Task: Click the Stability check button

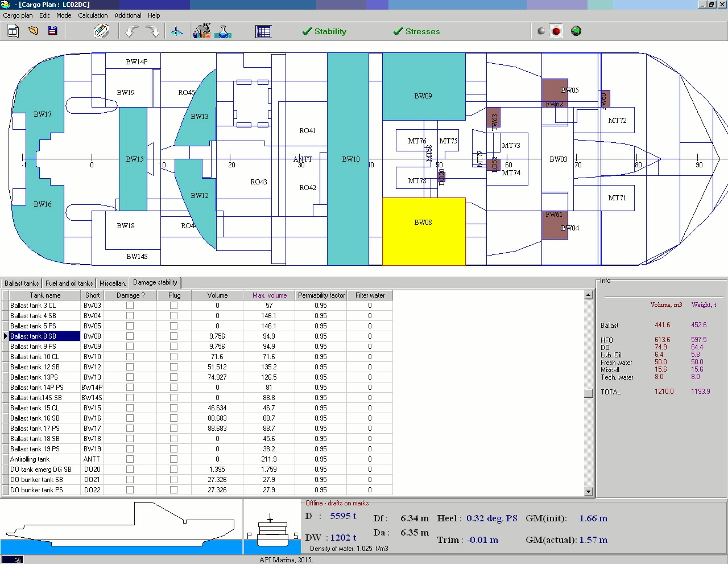Action: pos(324,31)
